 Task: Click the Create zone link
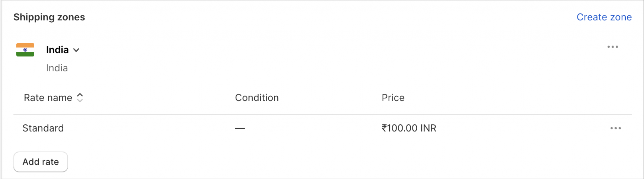[604, 17]
